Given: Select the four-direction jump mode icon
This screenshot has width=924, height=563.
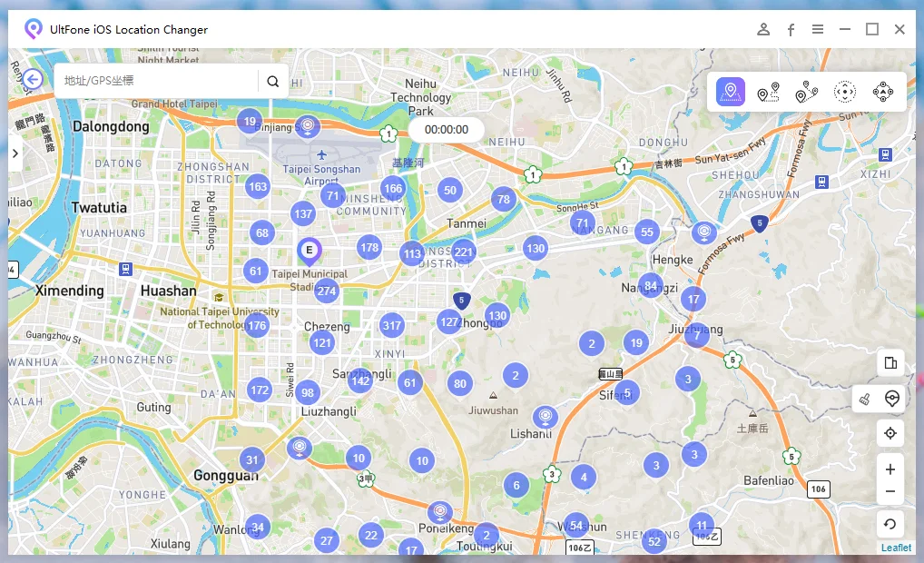Looking at the screenshot, I should click(882, 92).
